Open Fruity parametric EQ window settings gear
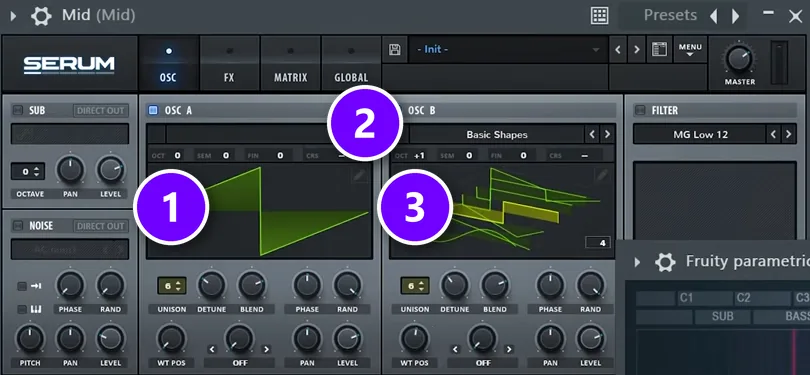Screen dimensions: 810x375 click(x=665, y=262)
